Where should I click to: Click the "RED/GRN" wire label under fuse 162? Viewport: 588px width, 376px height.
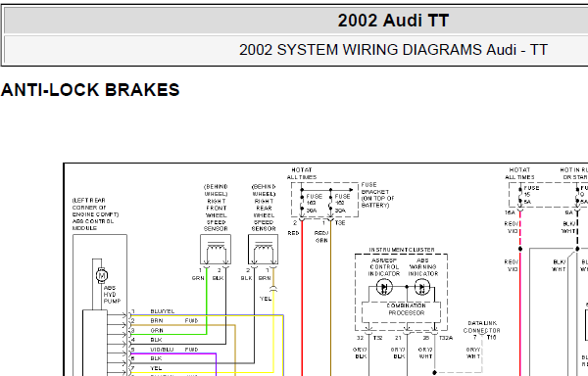click(x=321, y=237)
